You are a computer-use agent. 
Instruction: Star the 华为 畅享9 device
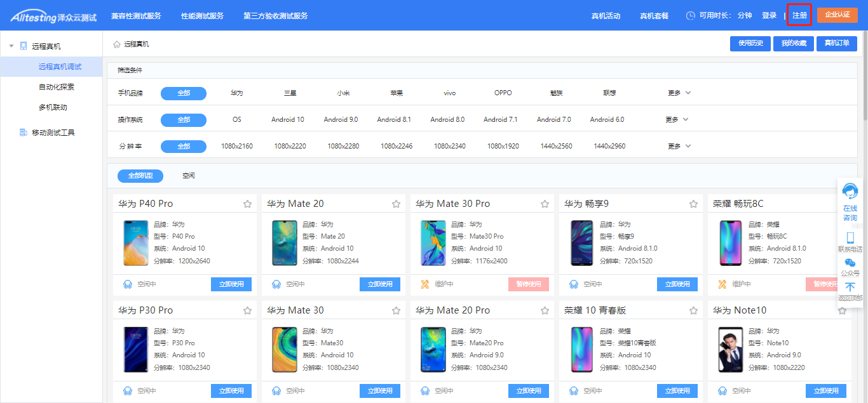point(693,204)
